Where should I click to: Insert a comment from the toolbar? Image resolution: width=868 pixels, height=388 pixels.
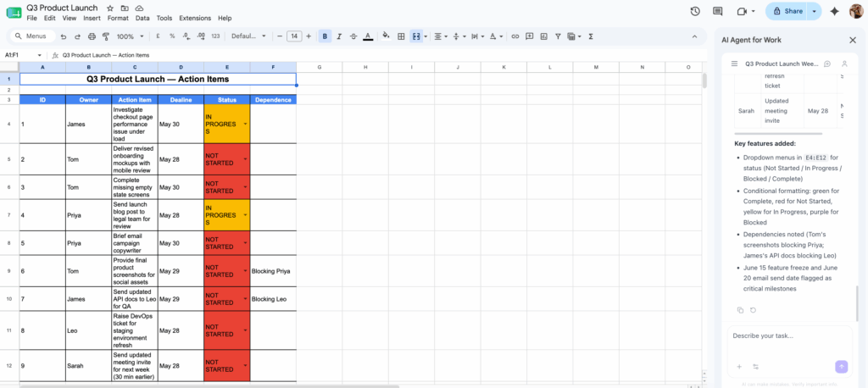coord(529,36)
